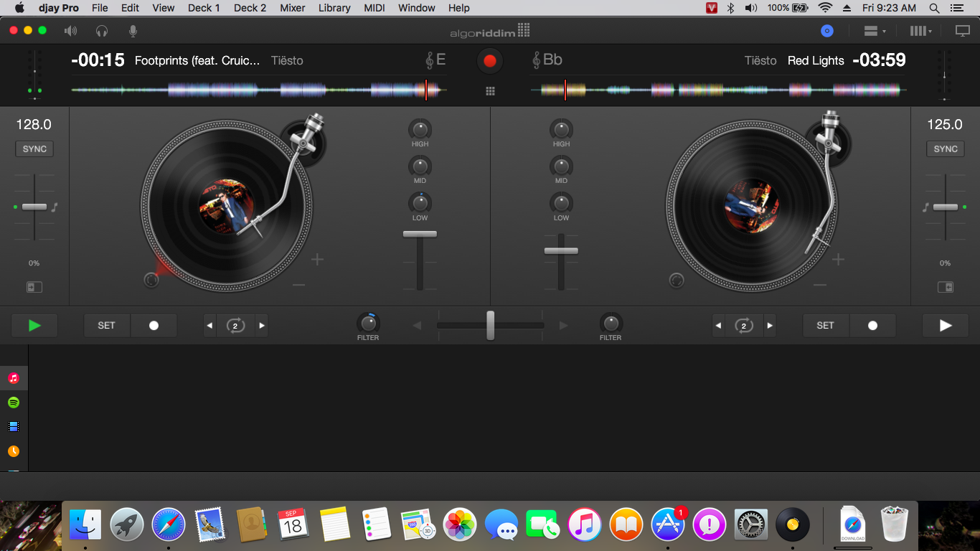Click the video output display icon
The width and height of the screenshot is (980, 551).
[963, 31]
